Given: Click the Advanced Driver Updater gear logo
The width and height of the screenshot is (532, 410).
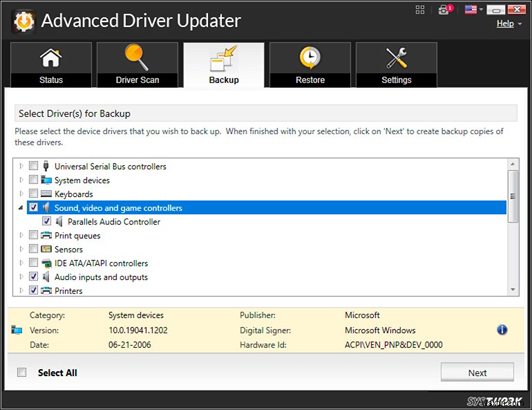Looking at the screenshot, I should pyautogui.click(x=23, y=21).
